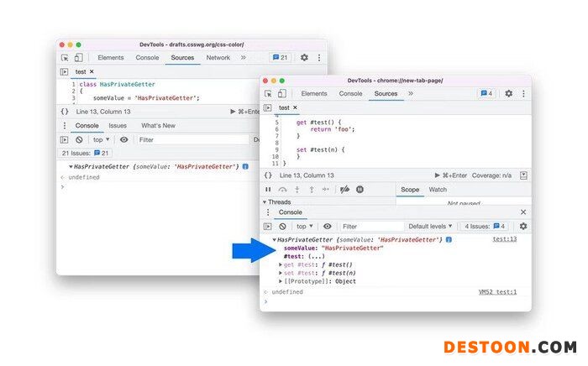Click the clear console icon in right window
The height and width of the screenshot is (366, 588).
(x=283, y=226)
